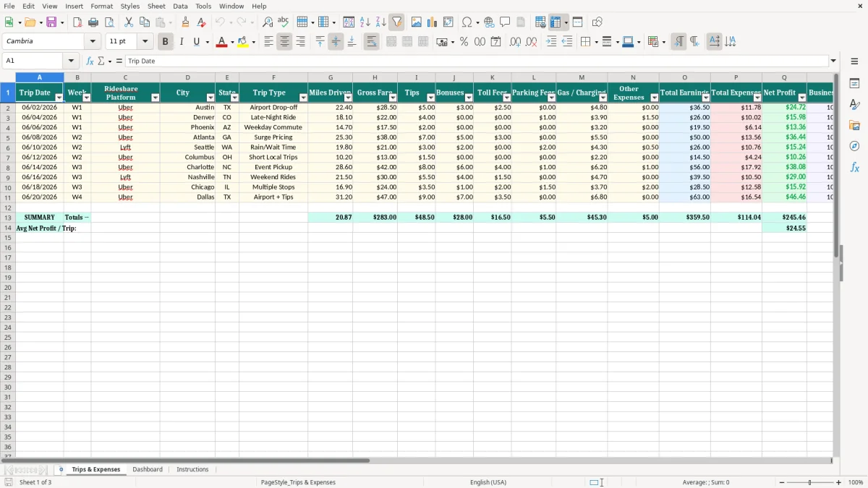Click the zoom out minus button
The height and width of the screenshot is (488, 868).
[x=782, y=482]
